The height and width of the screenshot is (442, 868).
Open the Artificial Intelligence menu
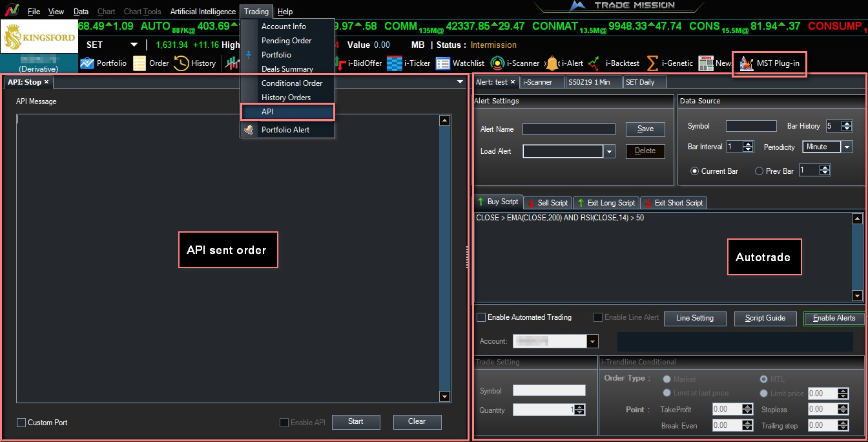pyautogui.click(x=203, y=12)
